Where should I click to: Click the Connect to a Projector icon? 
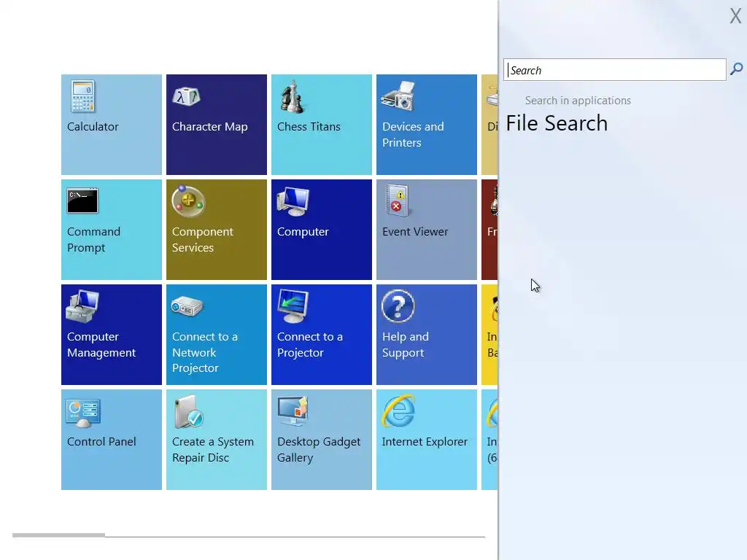coord(293,307)
